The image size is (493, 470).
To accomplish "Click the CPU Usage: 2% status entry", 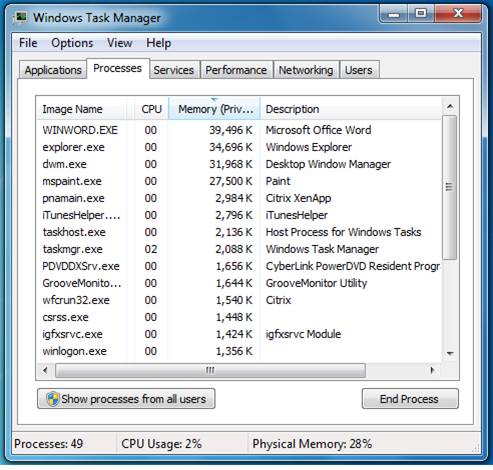I will [x=161, y=444].
